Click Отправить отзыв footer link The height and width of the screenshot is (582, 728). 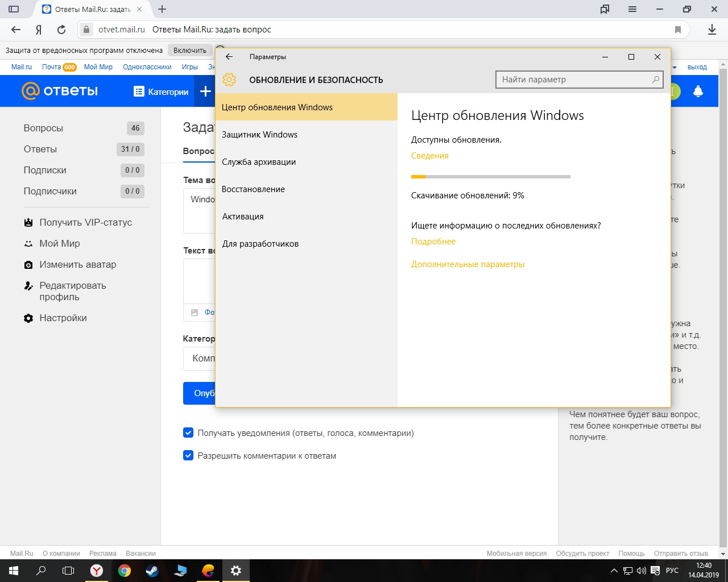pos(681,554)
